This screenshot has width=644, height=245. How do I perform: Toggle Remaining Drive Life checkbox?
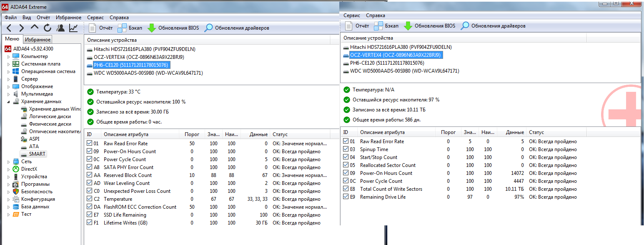[346, 197]
